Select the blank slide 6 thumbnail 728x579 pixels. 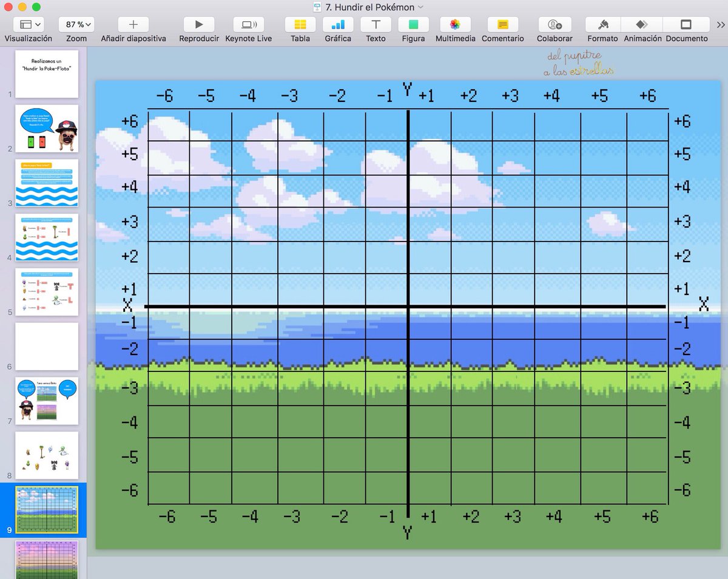47,347
